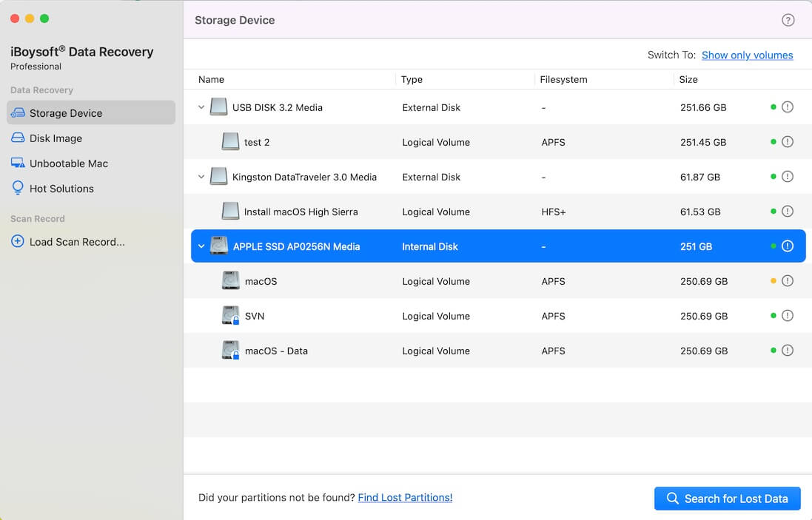812x520 pixels.
Task: Click the green status dot for SVN
Action: pyautogui.click(x=774, y=316)
